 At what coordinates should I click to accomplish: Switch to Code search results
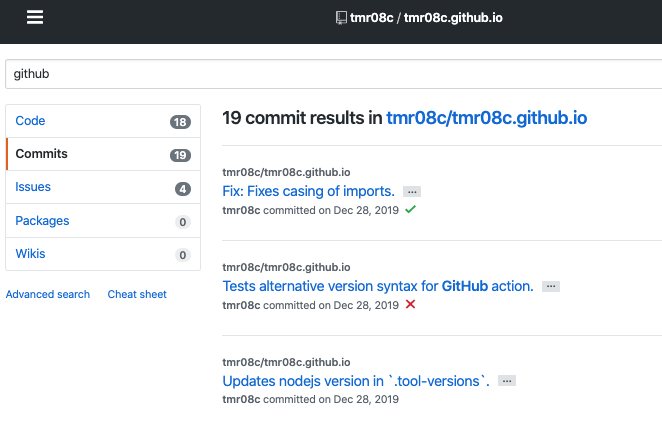pos(103,121)
